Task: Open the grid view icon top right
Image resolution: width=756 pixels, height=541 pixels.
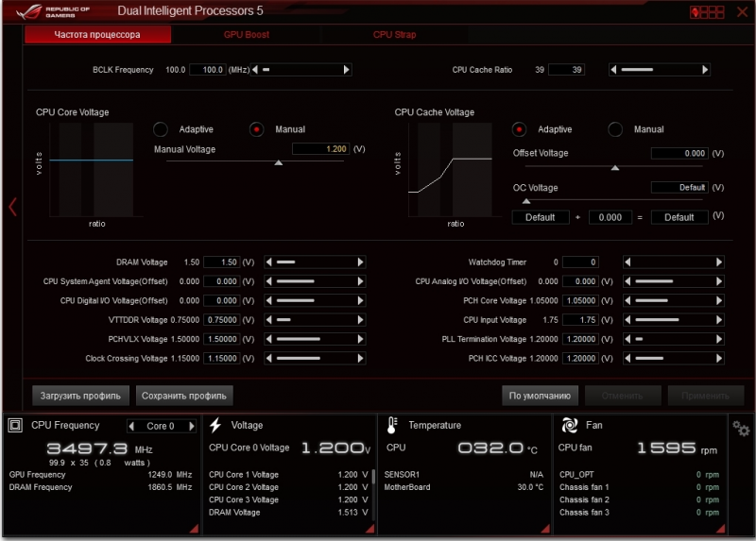Action: 707,12
